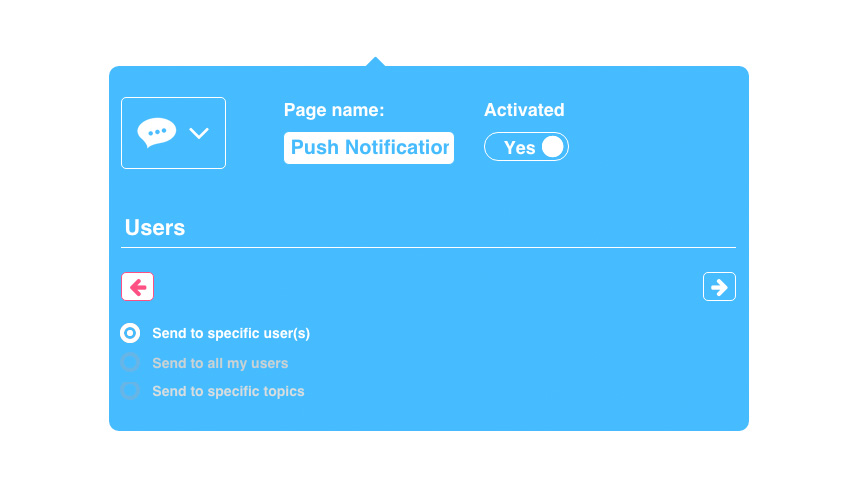
Task: Toggle the Activated switch off
Action: [x=526, y=147]
